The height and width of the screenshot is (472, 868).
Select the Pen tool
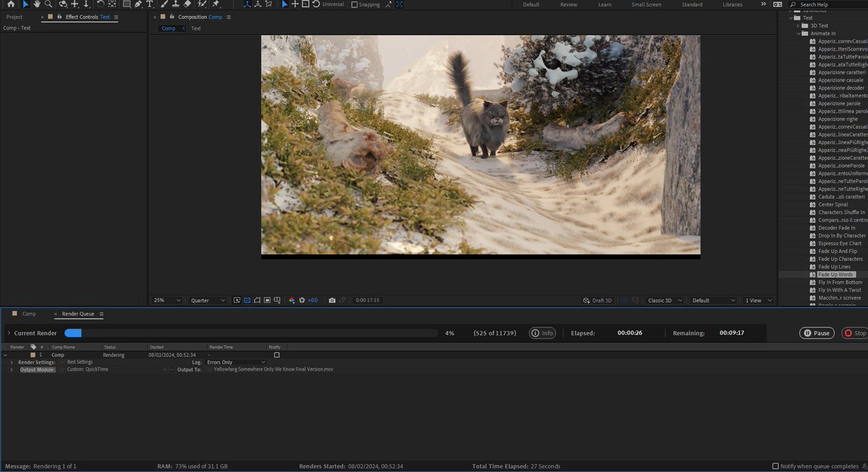(137, 4)
